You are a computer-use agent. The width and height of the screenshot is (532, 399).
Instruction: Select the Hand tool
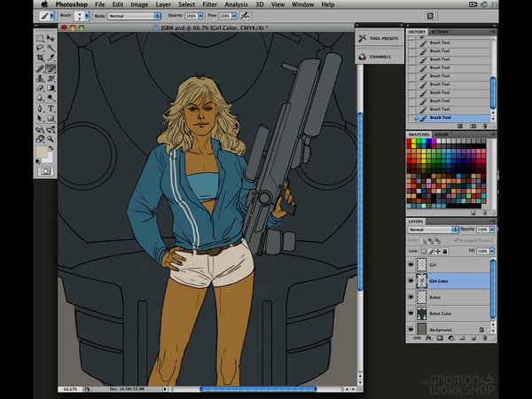[40, 139]
